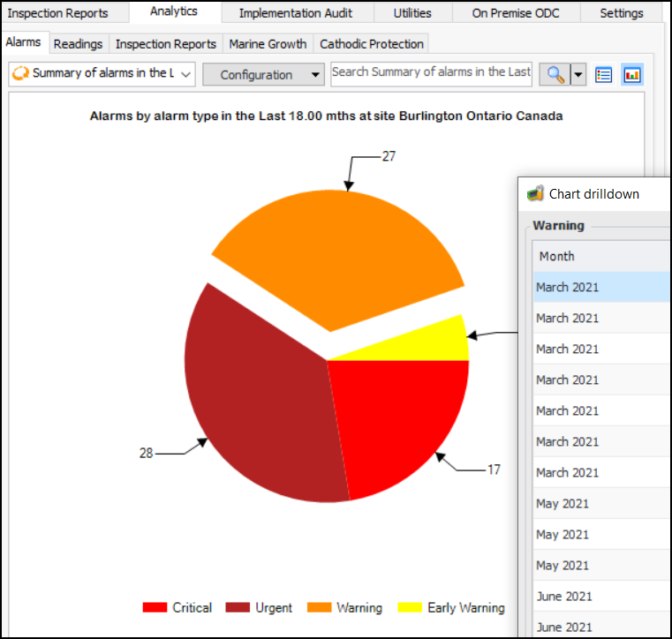Switch to chart view icon
The height and width of the screenshot is (639, 672).
pos(632,75)
